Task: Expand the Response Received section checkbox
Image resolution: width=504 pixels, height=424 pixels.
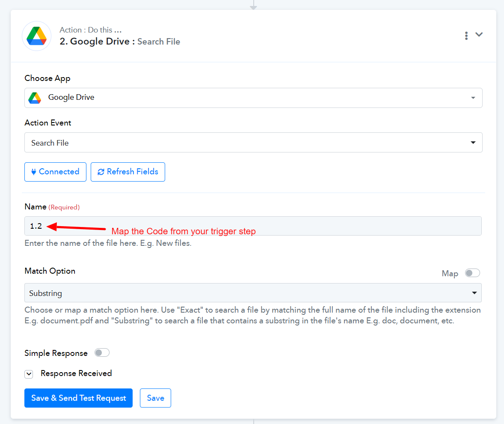Action: click(x=29, y=374)
